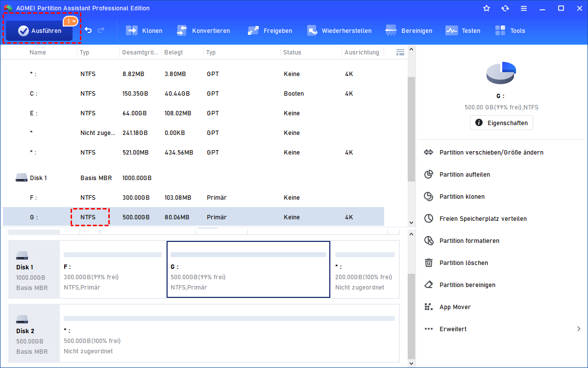Open the Konvertieren tool
Viewport: 588px width, 368px height.
203,30
